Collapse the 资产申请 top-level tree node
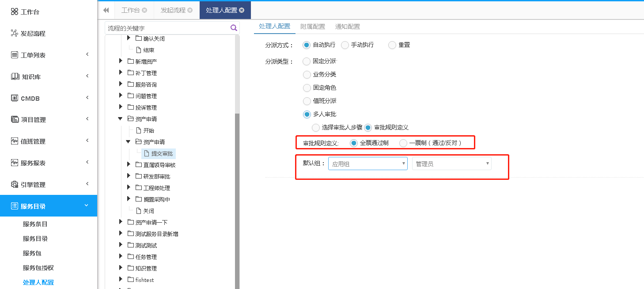Screen dimensions: 644x289 pyautogui.click(x=121, y=119)
